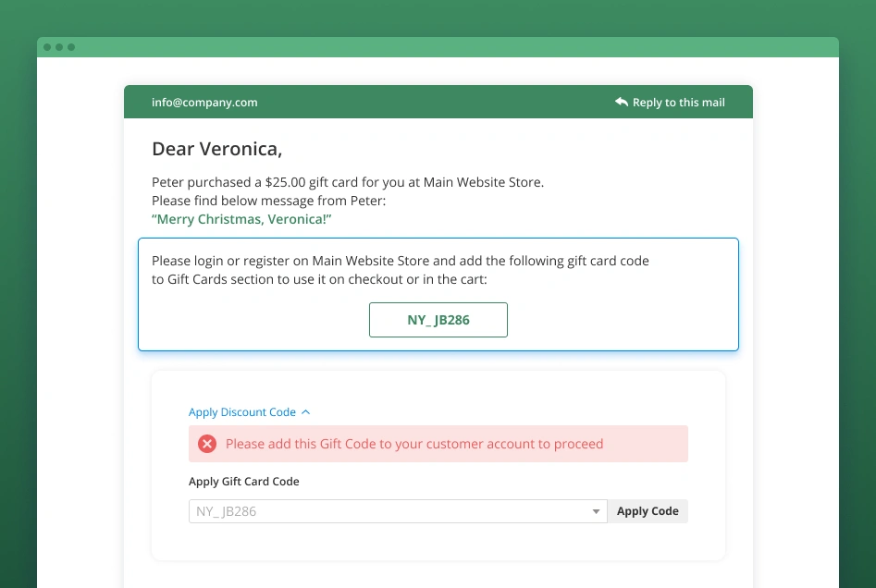Select the NY_ JB286 gift card code box
Viewport: 876px width, 588px height.
tap(438, 319)
